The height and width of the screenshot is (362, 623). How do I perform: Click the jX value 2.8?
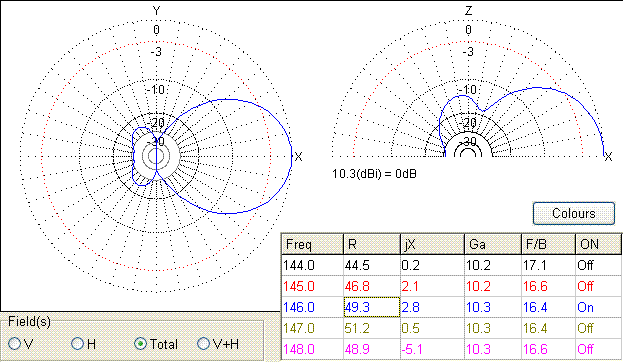(432, 307)
